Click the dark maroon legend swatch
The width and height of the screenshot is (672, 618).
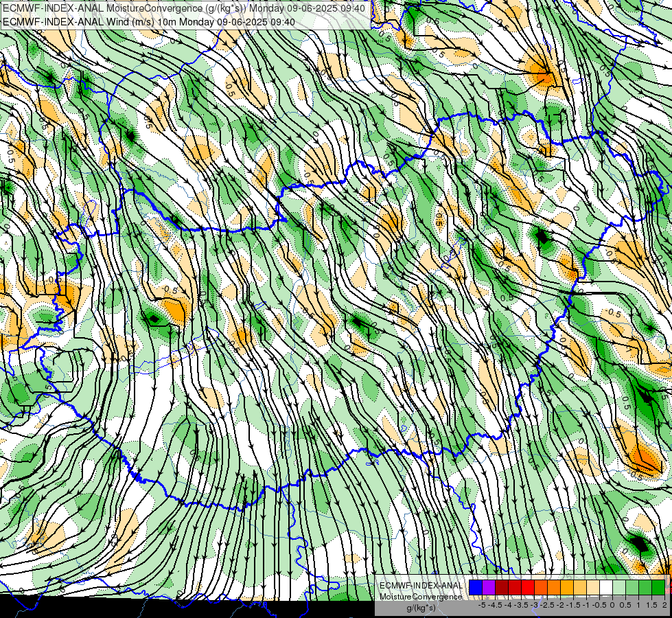click(x=502, y=588)
